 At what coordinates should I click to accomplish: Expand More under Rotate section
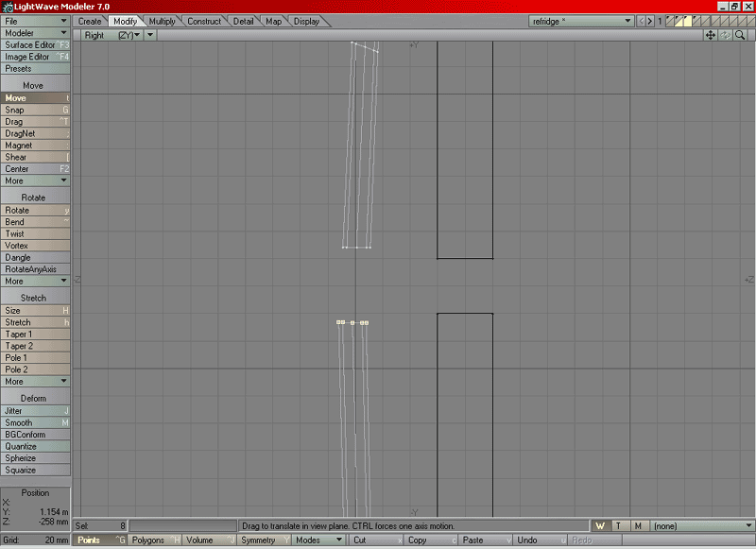point(35,281)
